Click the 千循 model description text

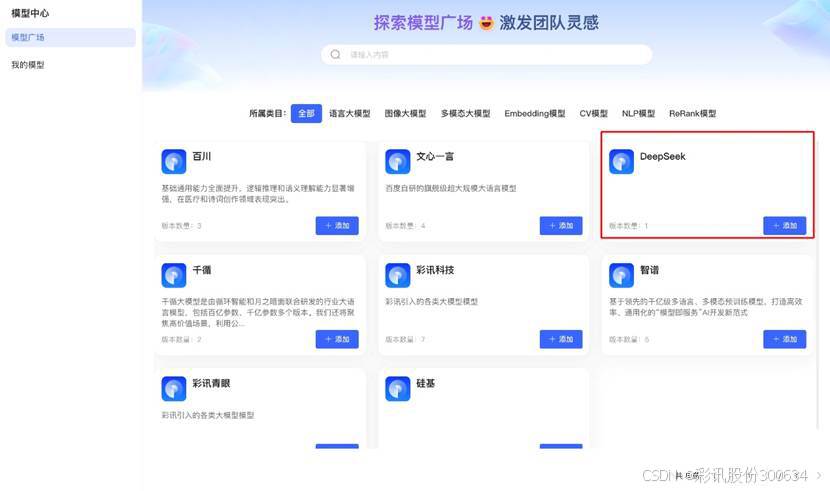(258, 312)
